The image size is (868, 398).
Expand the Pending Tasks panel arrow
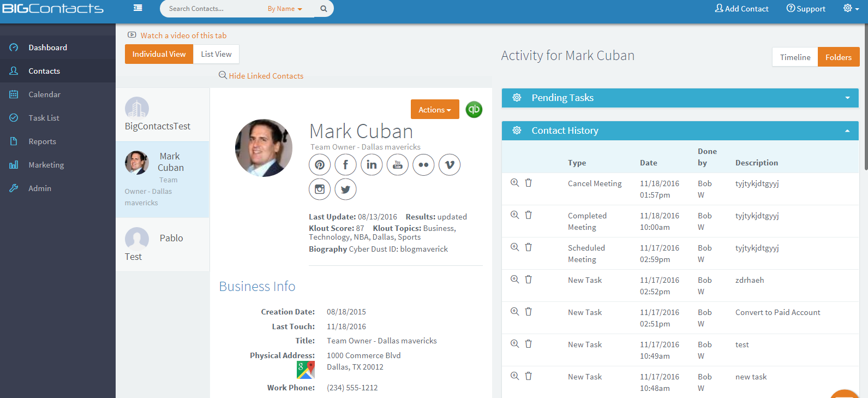847,98
